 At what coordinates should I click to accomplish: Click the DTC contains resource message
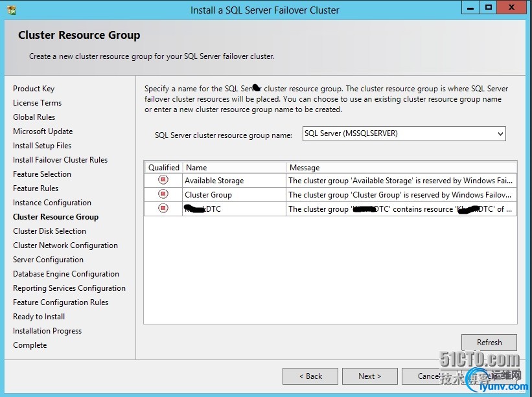400,209
